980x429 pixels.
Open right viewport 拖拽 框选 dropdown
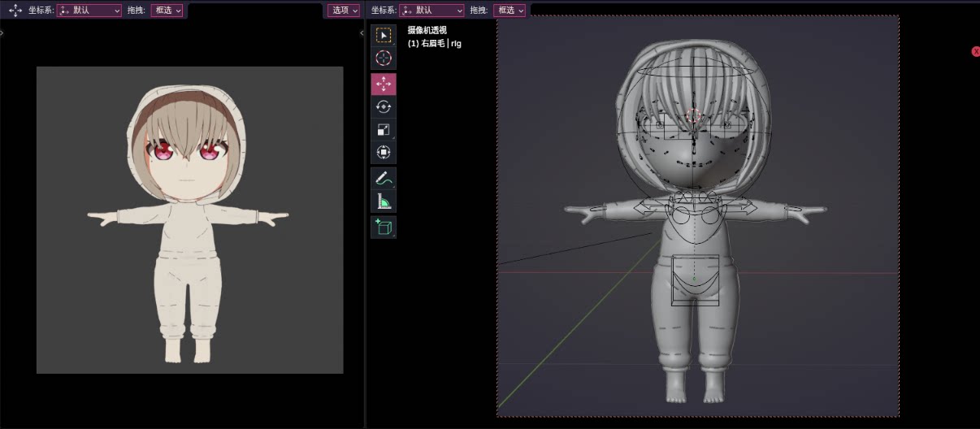tap(510, 11)
